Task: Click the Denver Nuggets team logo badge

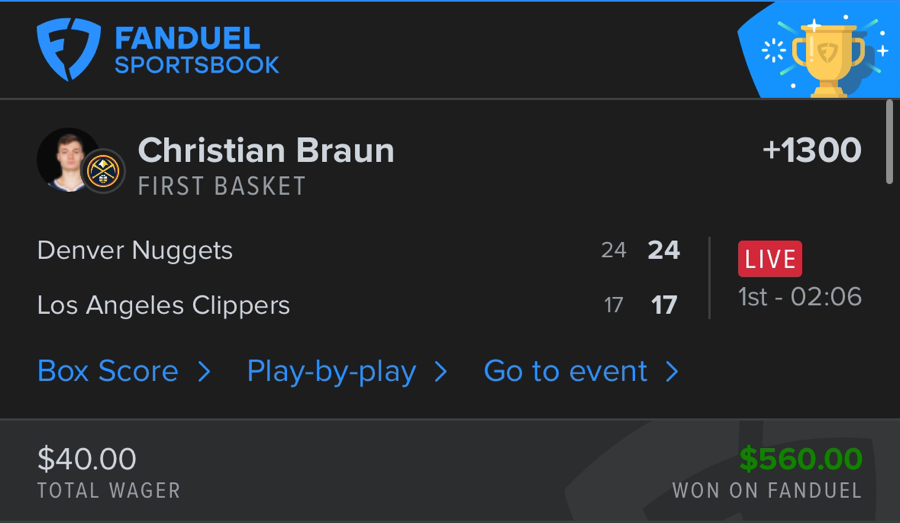Action: (103, 171)
